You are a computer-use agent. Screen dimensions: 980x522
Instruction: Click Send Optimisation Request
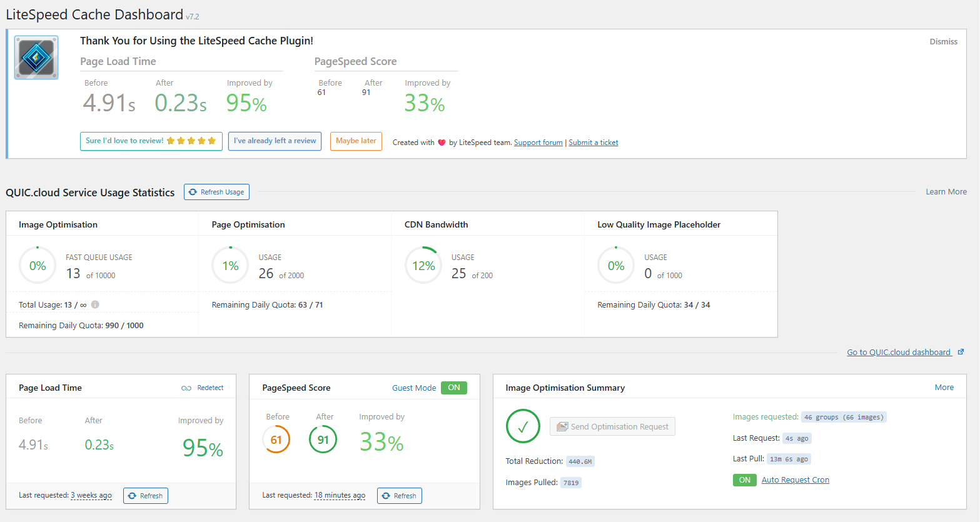[x=612, y=426]
